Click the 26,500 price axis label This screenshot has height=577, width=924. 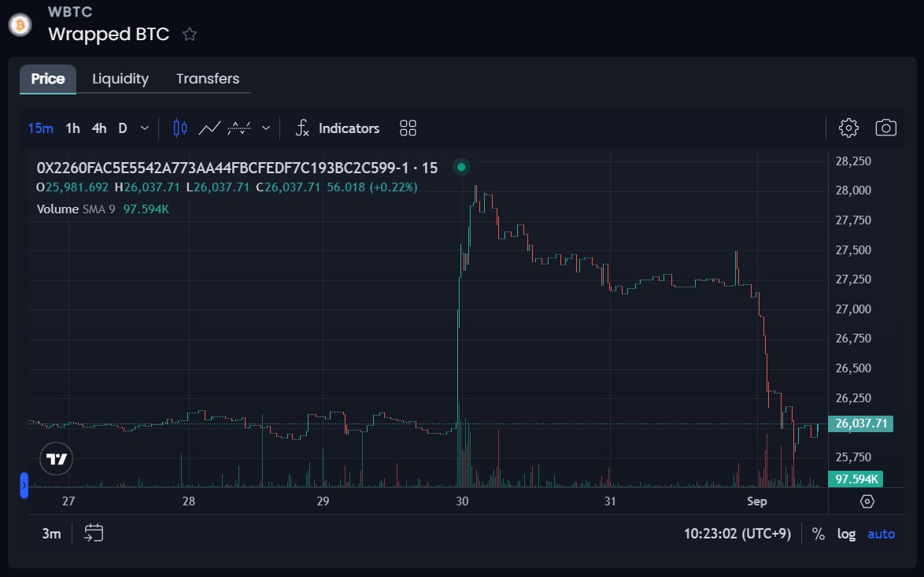[x=853, y=368]
